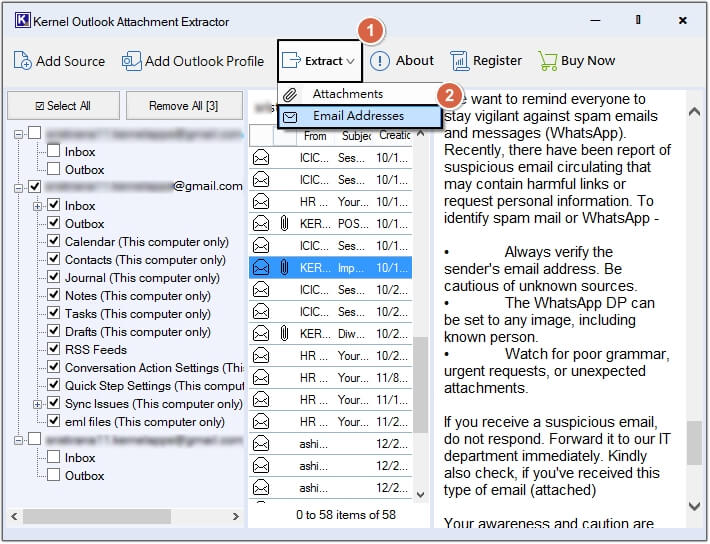Select the checked Outbox folder label
Screen dimensions: 710x544
click(85, 224)
